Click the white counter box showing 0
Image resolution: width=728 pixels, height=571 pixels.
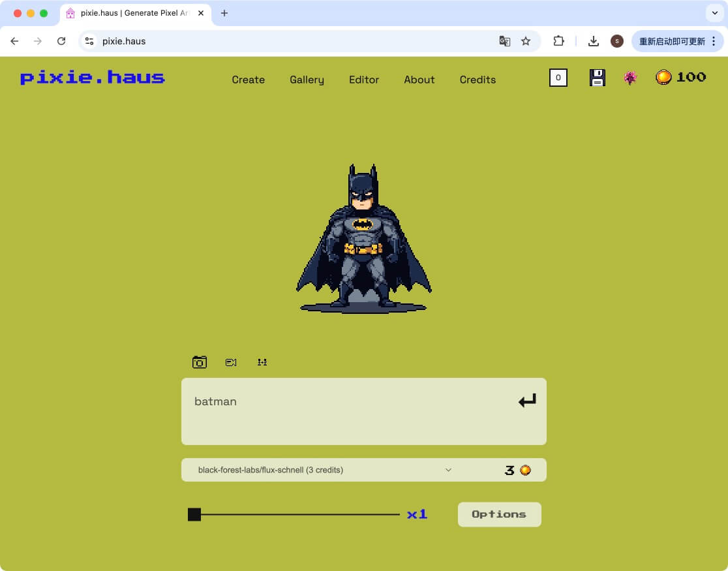(x=558, y=78)
